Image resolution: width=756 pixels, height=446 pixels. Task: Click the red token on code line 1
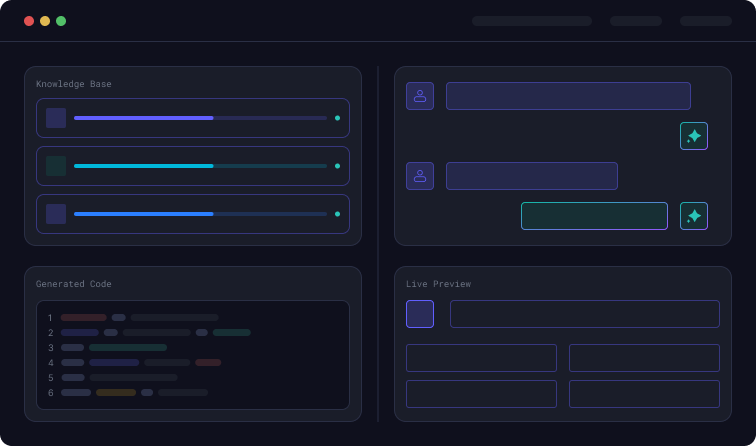(83, 318)
